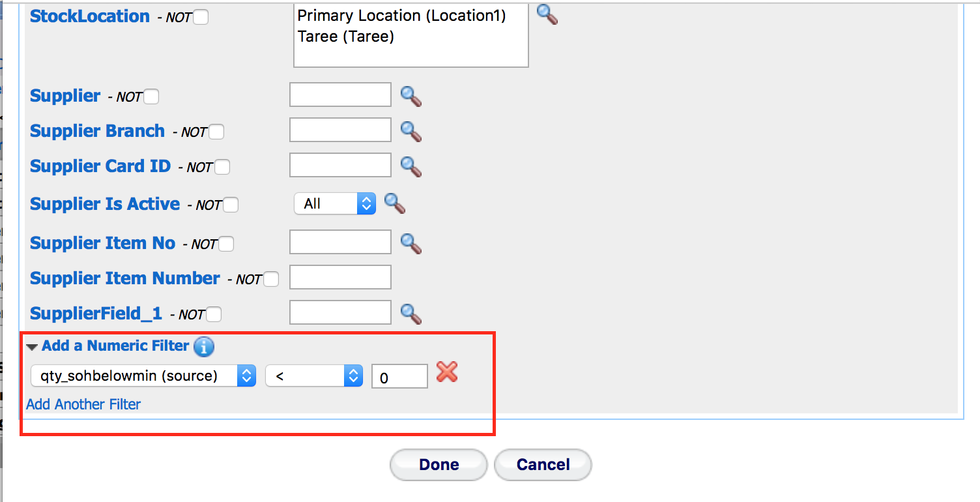Image resolution: width=980 pixels, height=502 pixels.
Task: Tick the StockLocation NOT checkbox
Action: [201, 18]
